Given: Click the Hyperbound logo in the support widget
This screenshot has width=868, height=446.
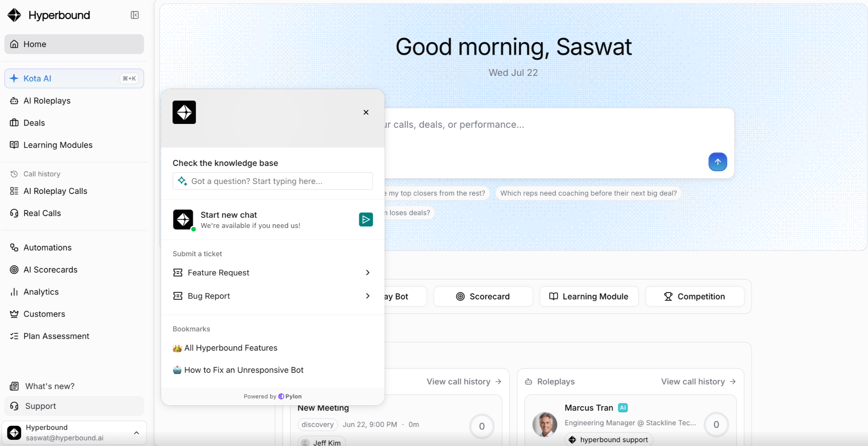Looking at the screenshot, I should (184, 112).
